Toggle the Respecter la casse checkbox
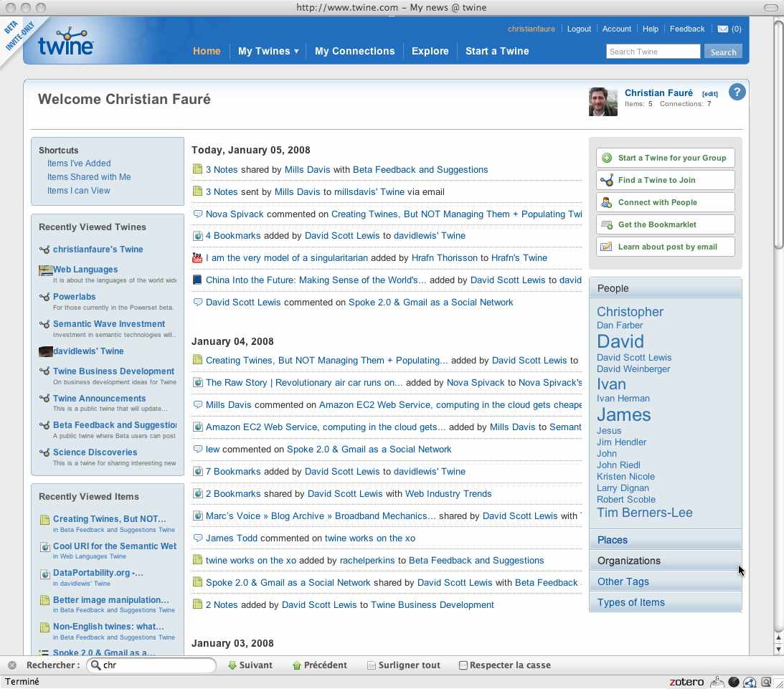Viewport: 784px width, 689px height. click(x=463, y=665)
